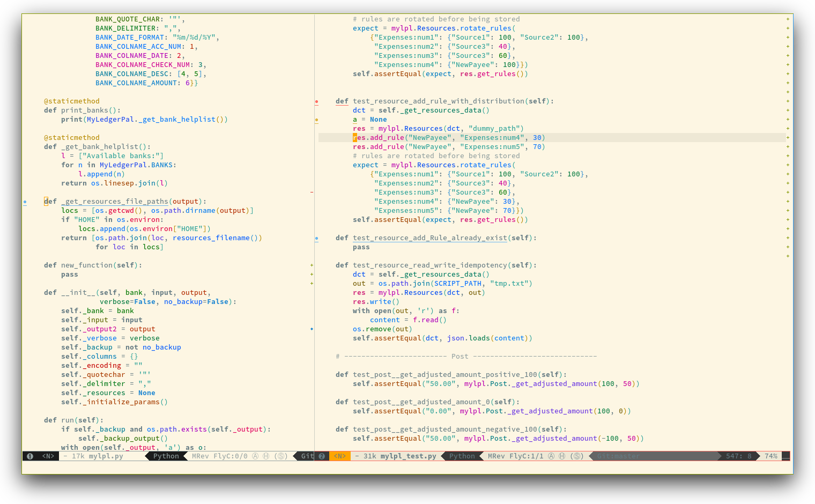Click window number 2 badge in right modeline
815x504 pixels.
coord(322,456)
